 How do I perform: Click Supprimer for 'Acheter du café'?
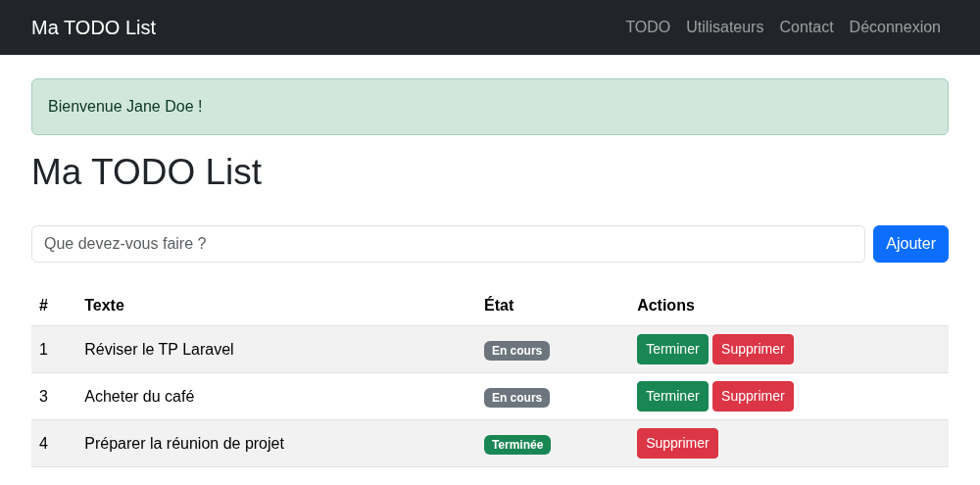click(x=753, y=396)
